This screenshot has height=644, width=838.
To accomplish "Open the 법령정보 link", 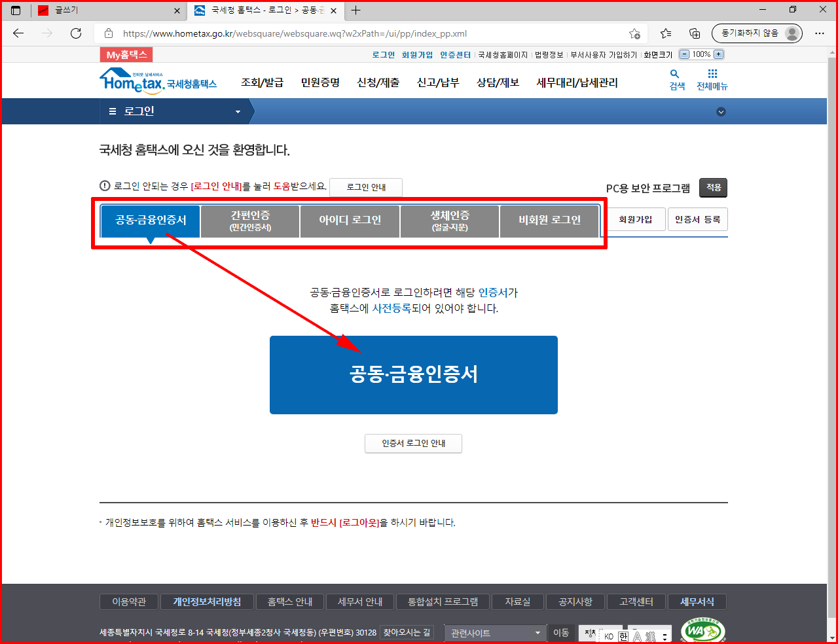I will click(x=549, y=55).
